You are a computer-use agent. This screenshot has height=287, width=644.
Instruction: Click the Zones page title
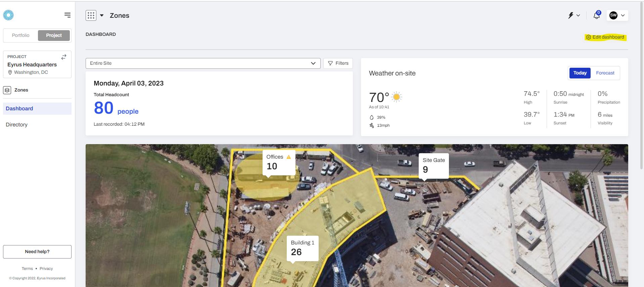[x=120, y=16]
